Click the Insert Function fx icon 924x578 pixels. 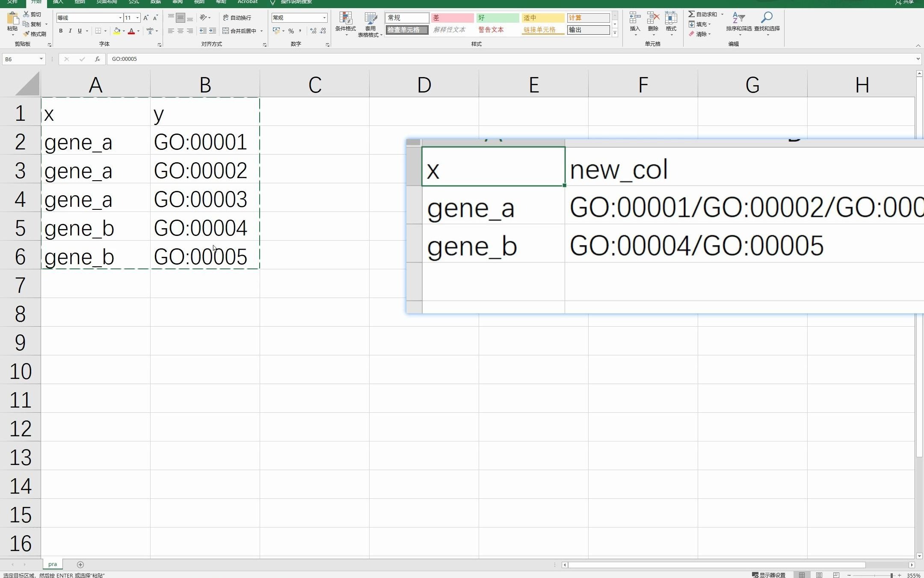(98, 59)
